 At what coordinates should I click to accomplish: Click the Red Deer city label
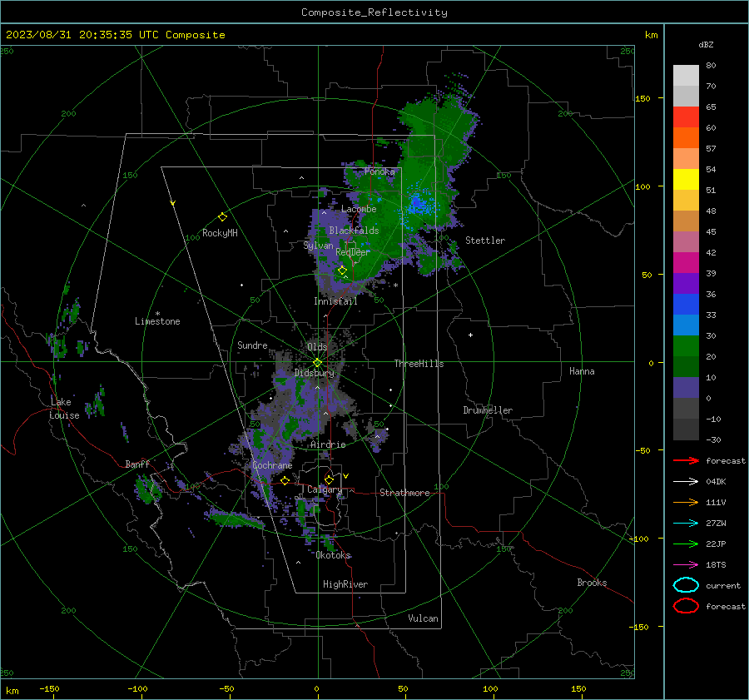[353, 252]
